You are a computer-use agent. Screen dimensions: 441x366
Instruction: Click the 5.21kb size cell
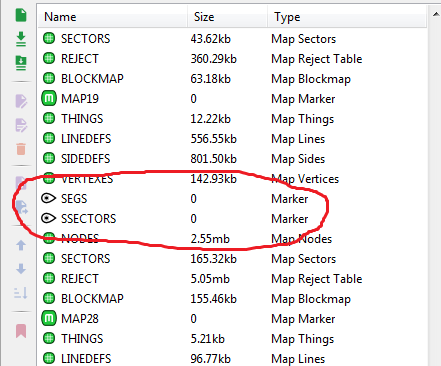(x=208, y=339)
